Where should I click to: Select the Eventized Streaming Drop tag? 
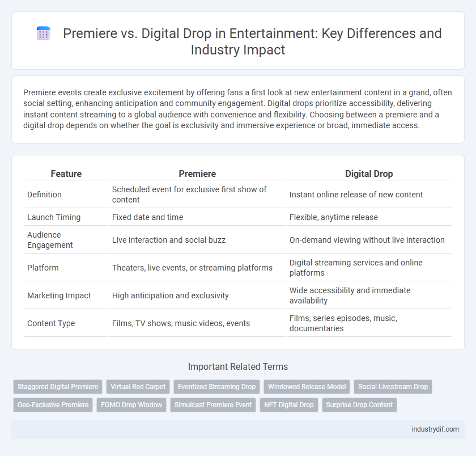click(216, 387)
